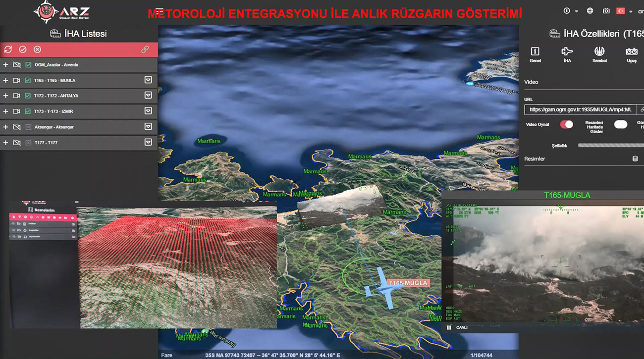Viewport: 644px width, 359px height.
Task: Open the Turkish flag language dropdown
Action: tap(624, 11)
